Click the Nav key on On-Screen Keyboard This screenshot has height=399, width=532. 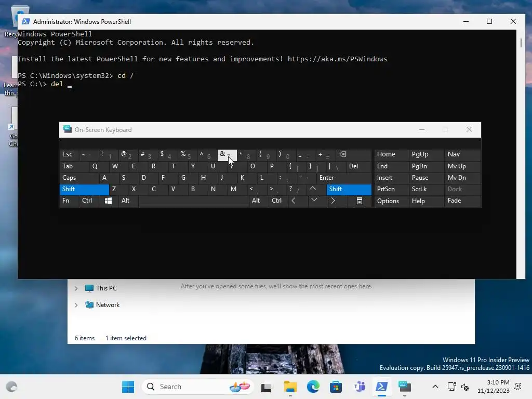(462, 154)
